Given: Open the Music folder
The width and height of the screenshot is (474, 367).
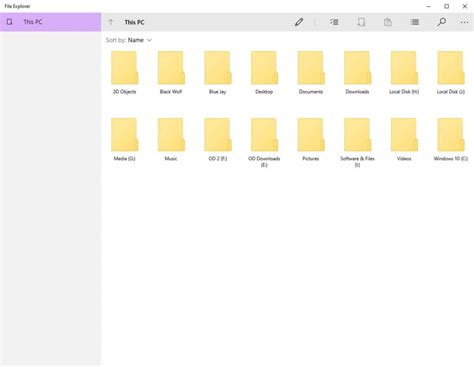Looking at the screenshot, I should pyautogui.click(x=171, y=140).
